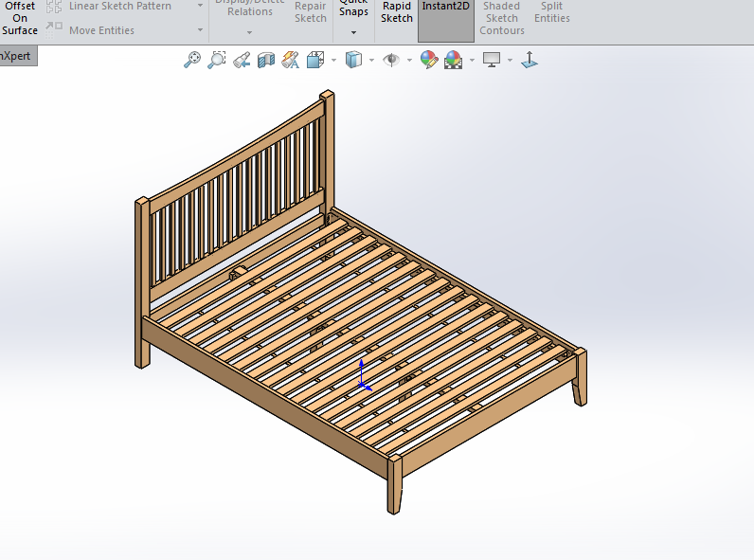This screenshot has height=560, width=754.
Task: Expand the View Settings dropdown arrow
Action: (510, 60)
